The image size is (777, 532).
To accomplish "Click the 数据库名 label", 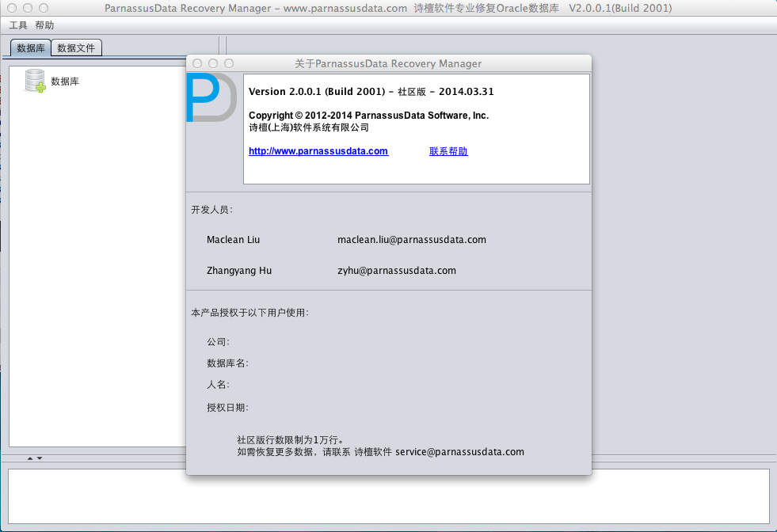I will coord(227,363).
